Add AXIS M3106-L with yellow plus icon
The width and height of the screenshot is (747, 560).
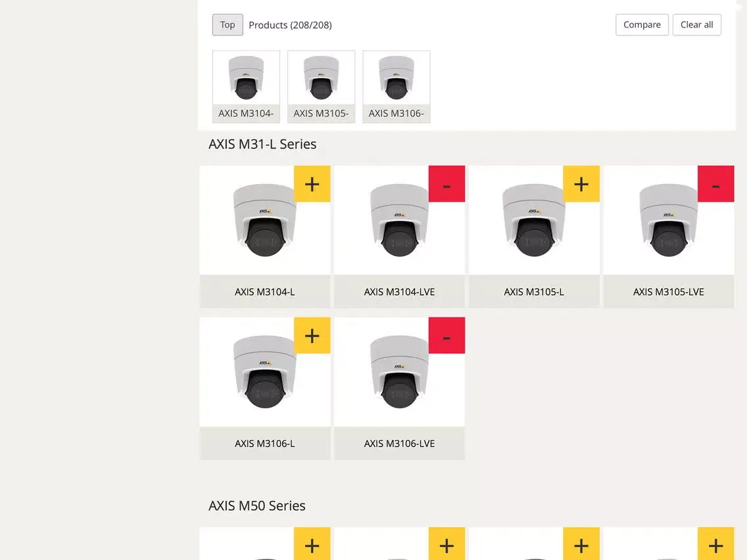coord(312,336)
